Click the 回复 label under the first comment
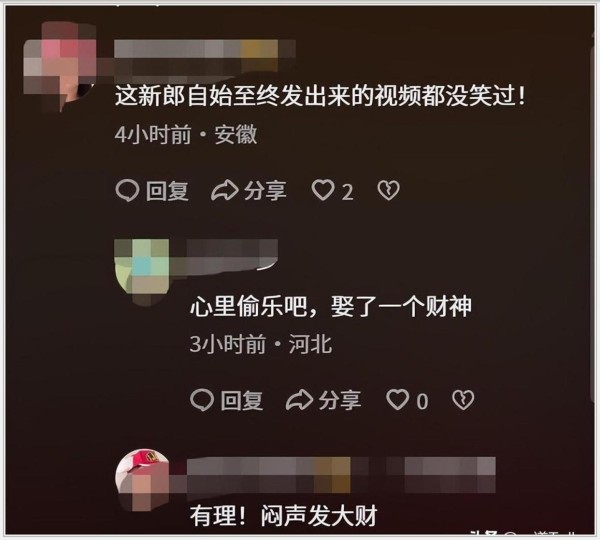 point(167,191)
